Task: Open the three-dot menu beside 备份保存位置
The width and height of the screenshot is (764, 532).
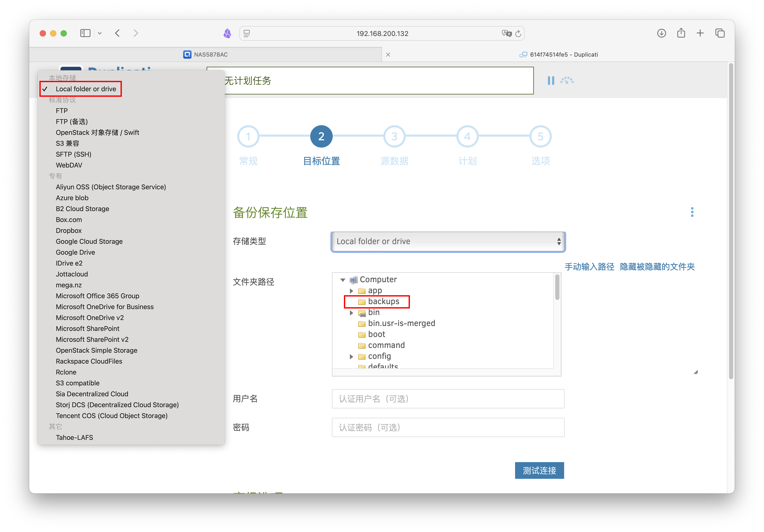Action: [692, 212]
